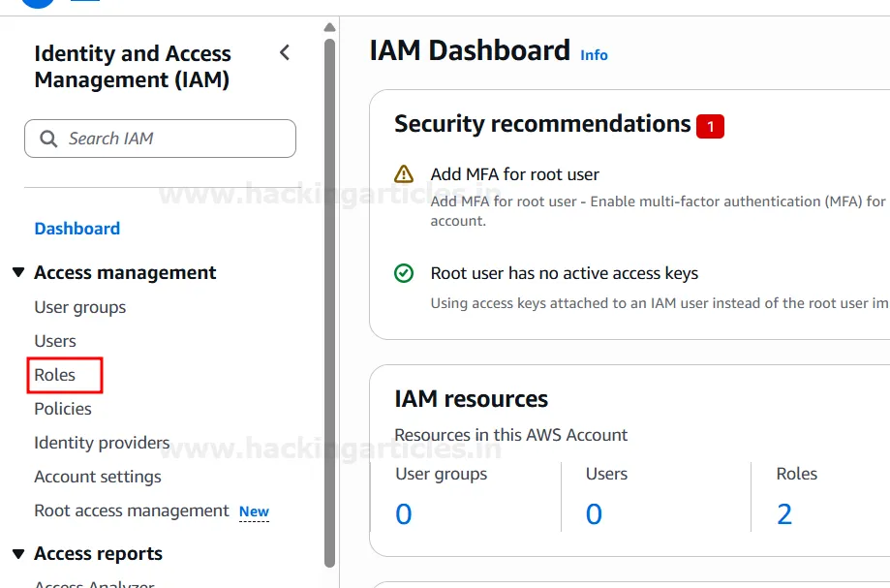This screenshot has width=890, height=588.
Task: Open the Info link beside IAM Dashboard
Action: coord(594,55)
